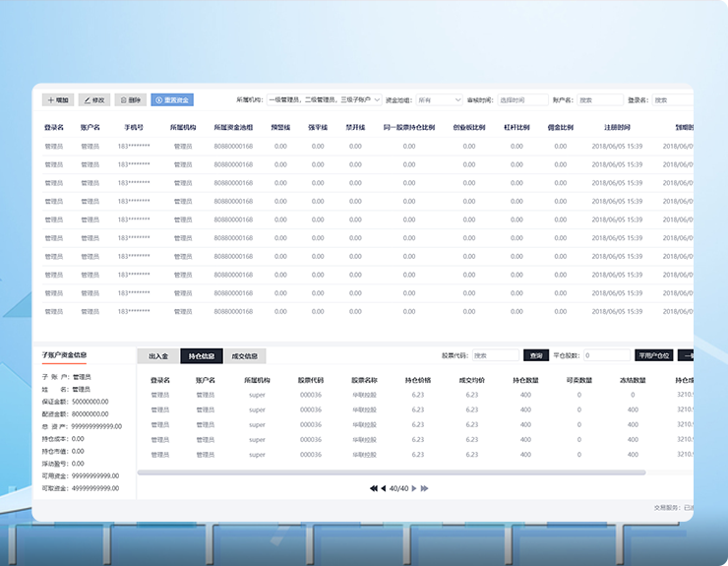Select the 持仓信息 tab
This screenshot has width=728, height=566.
coord(201,356)
